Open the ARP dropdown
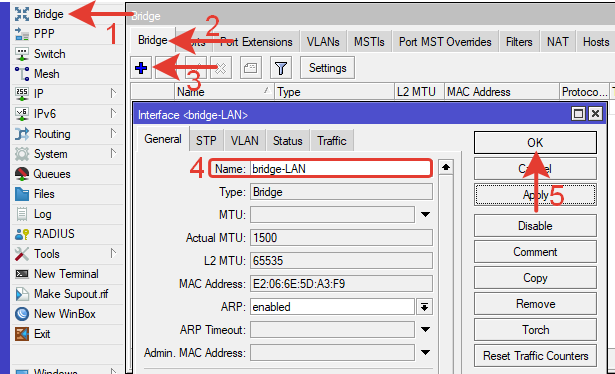Screen dimensions: 615x374 click(424, 307)
